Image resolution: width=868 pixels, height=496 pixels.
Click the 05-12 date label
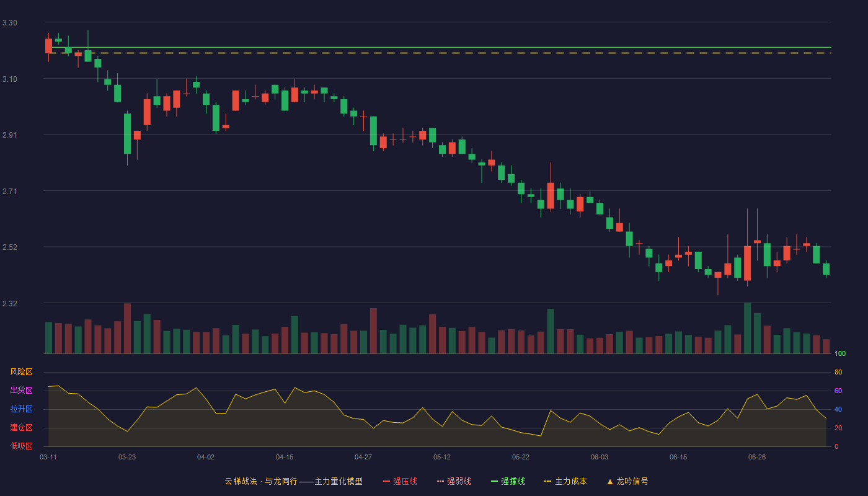tap(442, 457)
